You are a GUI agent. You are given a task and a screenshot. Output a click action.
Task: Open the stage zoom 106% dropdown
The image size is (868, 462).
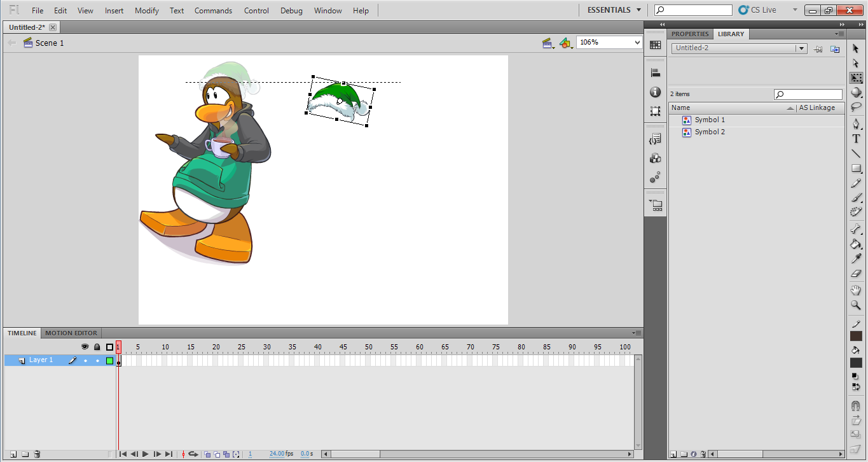click(637, 43)
